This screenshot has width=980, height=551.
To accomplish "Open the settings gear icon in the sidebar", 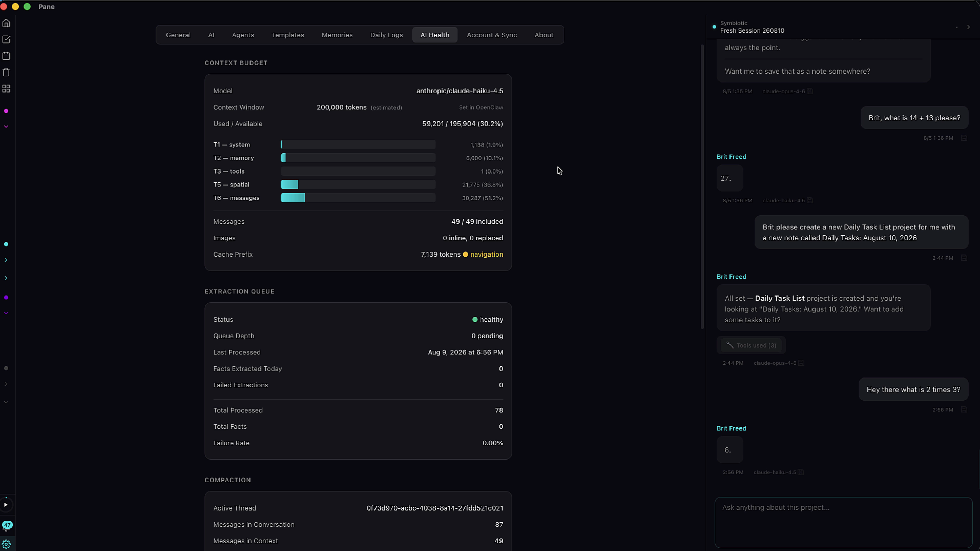I will point(6,544).
